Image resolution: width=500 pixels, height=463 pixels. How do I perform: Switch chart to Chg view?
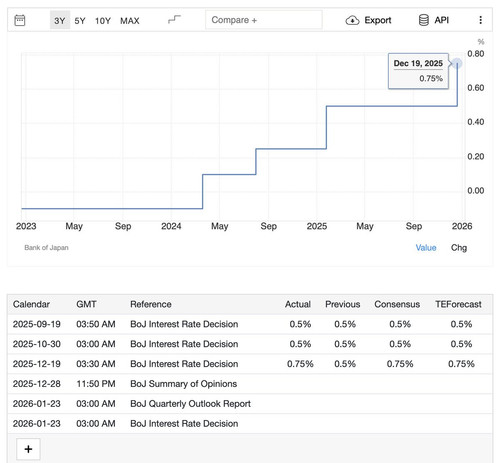pos(459,248)
